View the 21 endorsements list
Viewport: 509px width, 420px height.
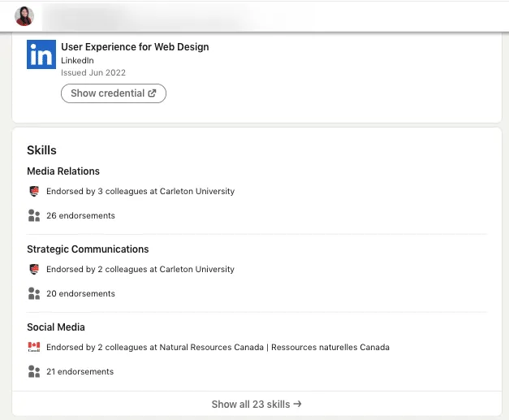[x=80, y=371]
